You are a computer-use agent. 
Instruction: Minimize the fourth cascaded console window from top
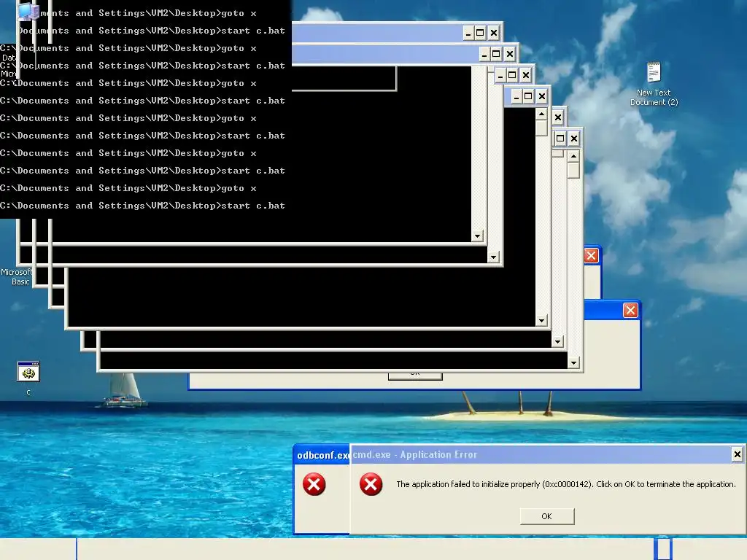(516, 97)
